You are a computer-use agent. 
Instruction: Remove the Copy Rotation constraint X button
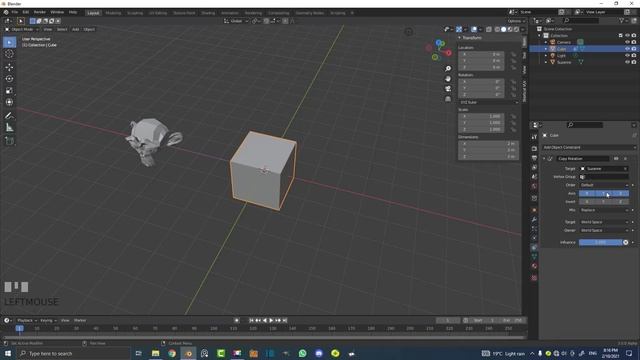625,158
